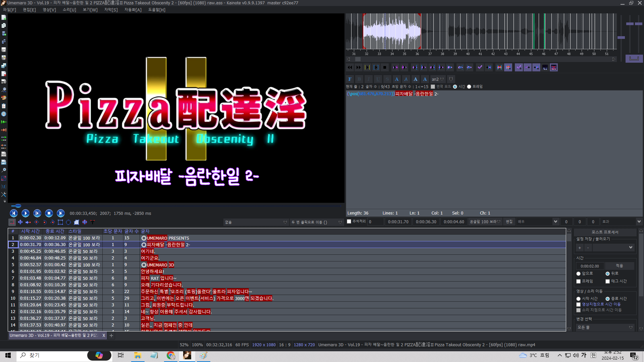This screenshot has height=362, width=644.
Task: Open the 소리[U] menu
Action: click(x=69, y=10)
